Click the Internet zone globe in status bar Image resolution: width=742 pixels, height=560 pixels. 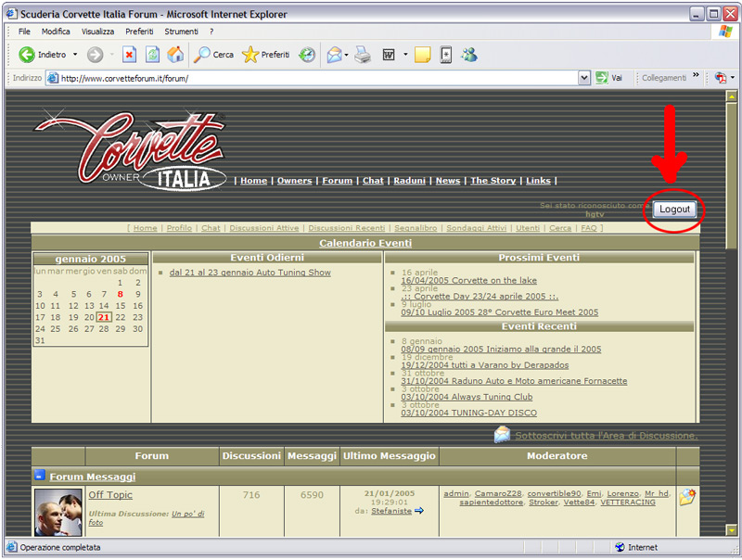point(620,547)
